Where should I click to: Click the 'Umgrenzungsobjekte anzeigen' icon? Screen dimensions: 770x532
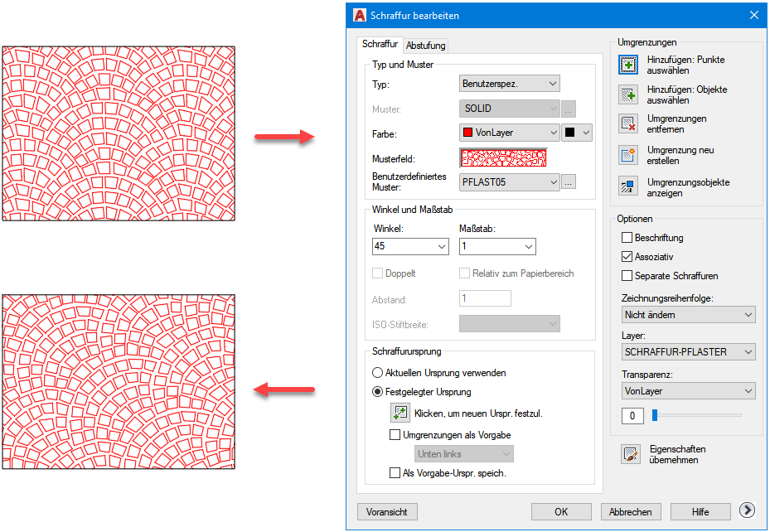628,186
